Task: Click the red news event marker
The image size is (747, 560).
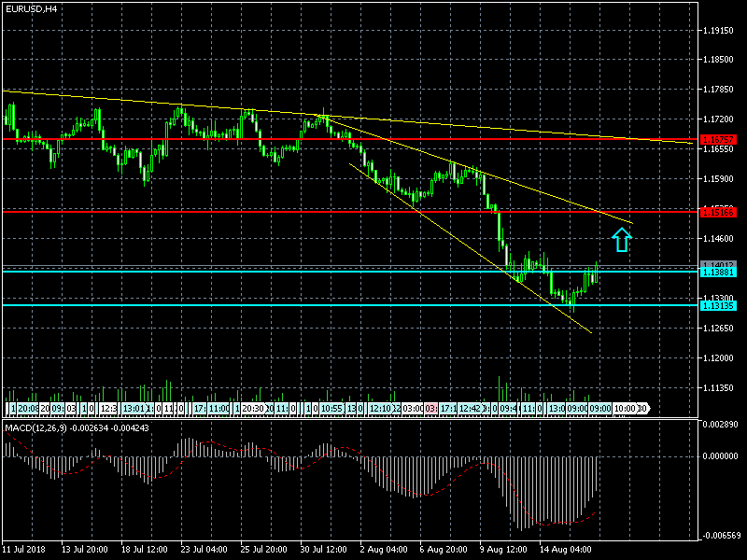Action: click(x=431, y=409)
